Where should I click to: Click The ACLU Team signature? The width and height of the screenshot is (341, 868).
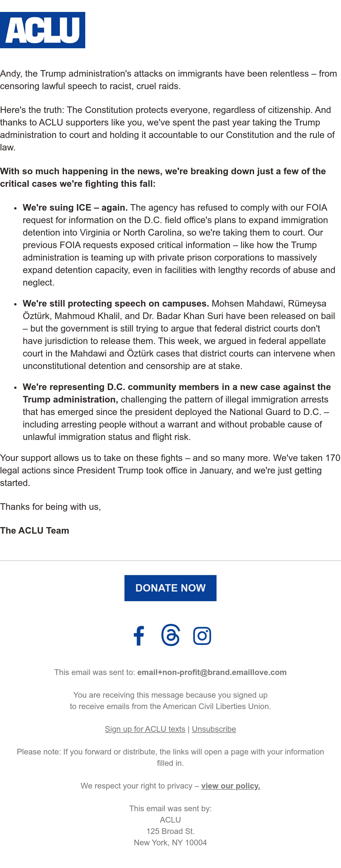point(34,531)
